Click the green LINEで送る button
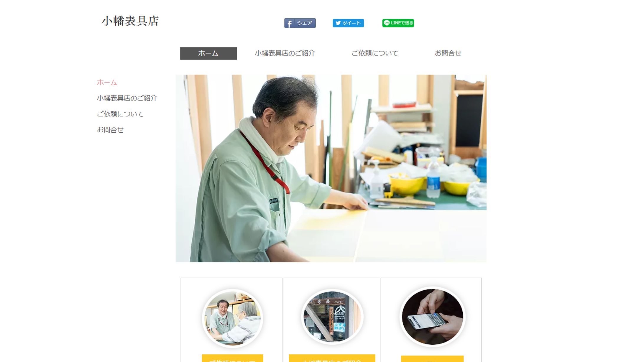 [x=398, y=23]
